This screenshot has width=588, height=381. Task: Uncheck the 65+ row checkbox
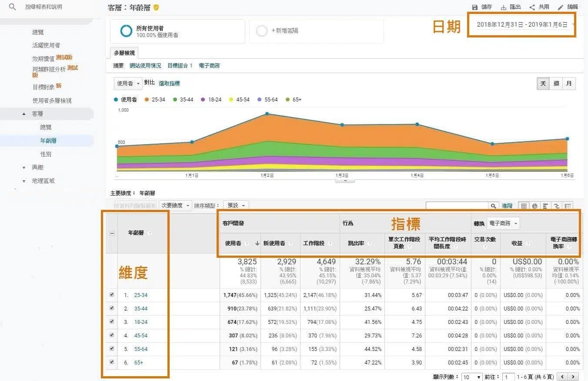click(x=112, y=362)
